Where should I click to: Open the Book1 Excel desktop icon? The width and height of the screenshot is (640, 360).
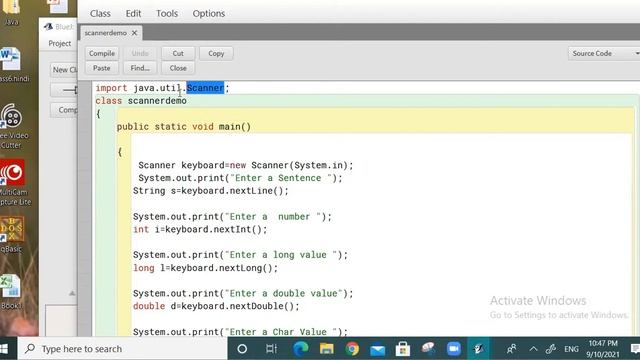pyautogui.click(x=11, y=291)
